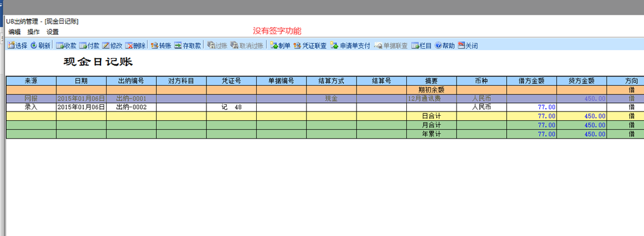The image size is (644, 236).
Task: Close the journal with the 关闭 toolbar icon
Action: click(468, 45)
